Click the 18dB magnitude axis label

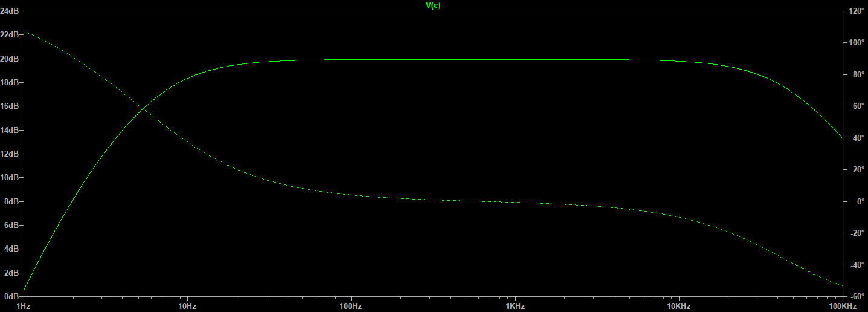click(10, 82)
